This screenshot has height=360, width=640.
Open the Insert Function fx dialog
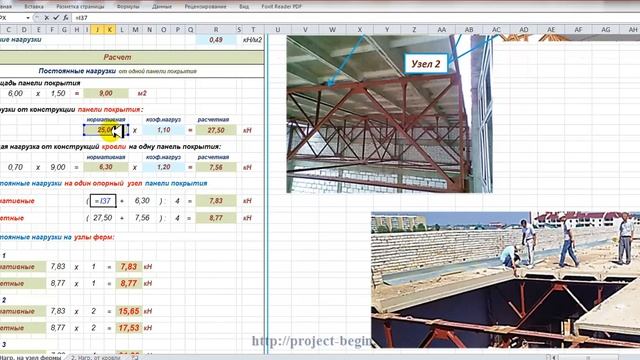tap(65, 18)
